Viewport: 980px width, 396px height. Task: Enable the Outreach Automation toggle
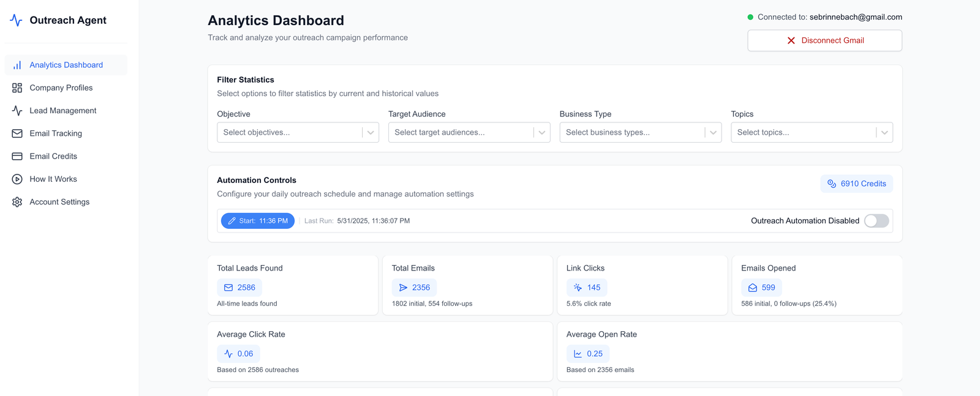[x=876, y=221]
